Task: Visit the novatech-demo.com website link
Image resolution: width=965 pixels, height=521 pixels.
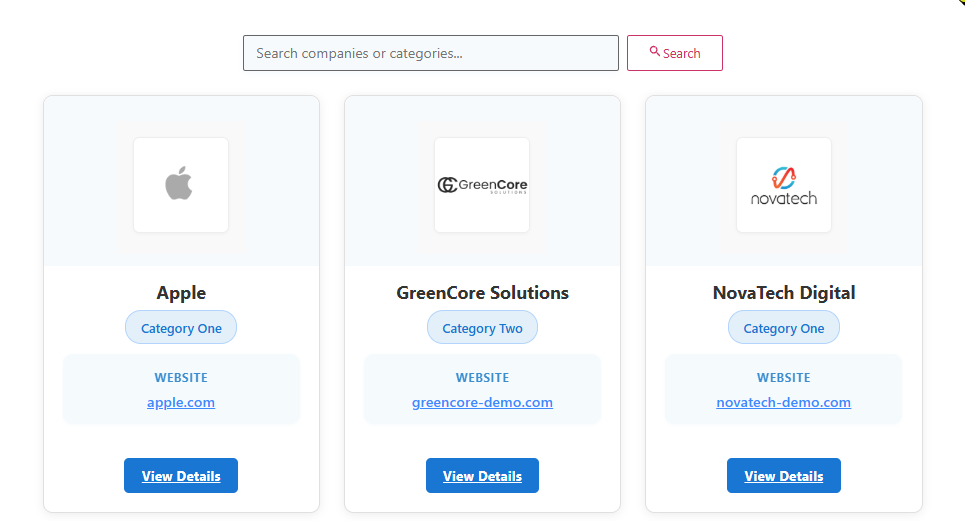Action: (783, 403)
